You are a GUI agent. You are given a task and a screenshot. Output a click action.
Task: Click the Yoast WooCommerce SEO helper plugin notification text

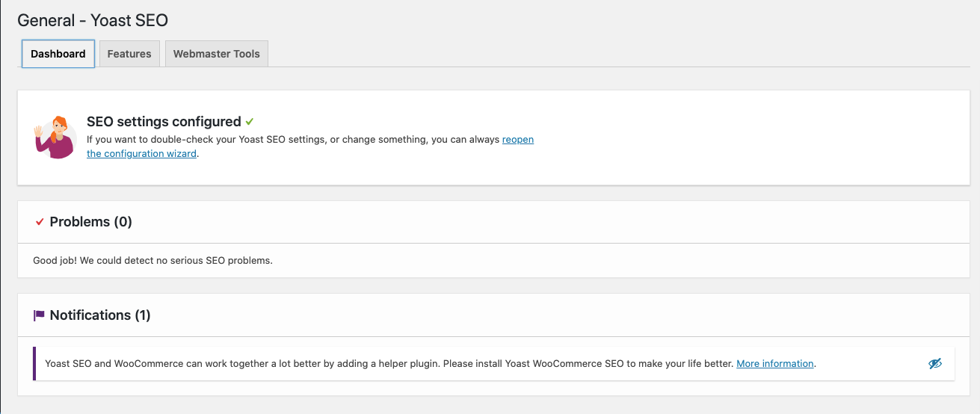tap(389, 364)
